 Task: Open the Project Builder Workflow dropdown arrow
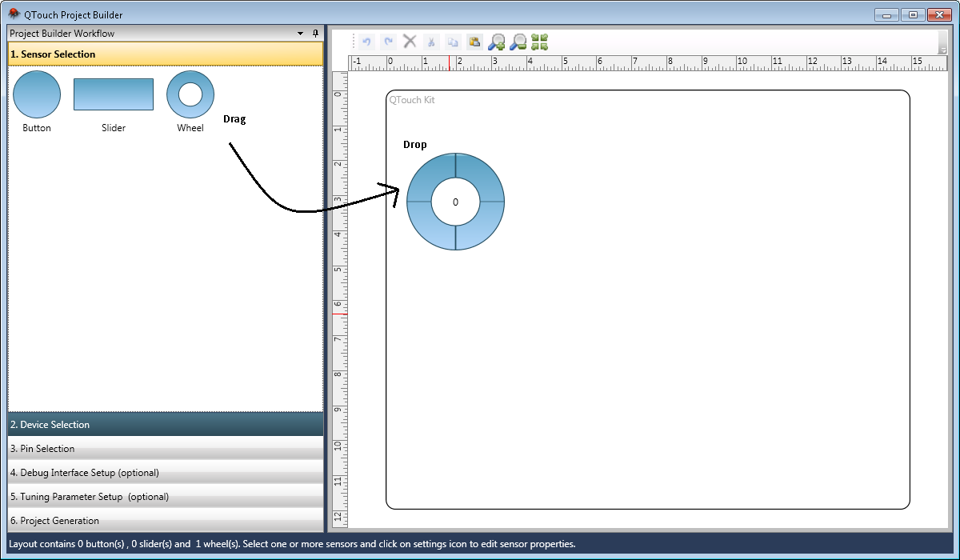coord(301,34)
